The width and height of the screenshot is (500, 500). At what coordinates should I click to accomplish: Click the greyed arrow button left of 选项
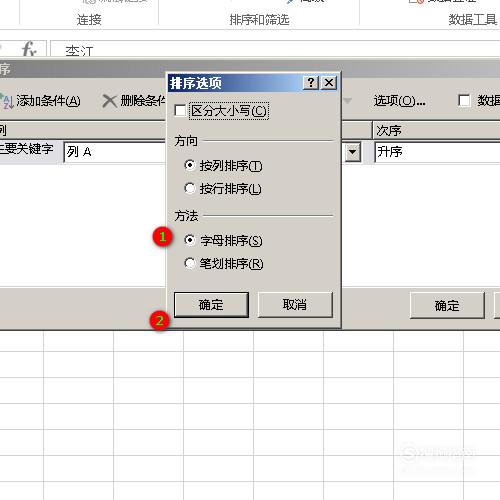(x=348, y=100)
